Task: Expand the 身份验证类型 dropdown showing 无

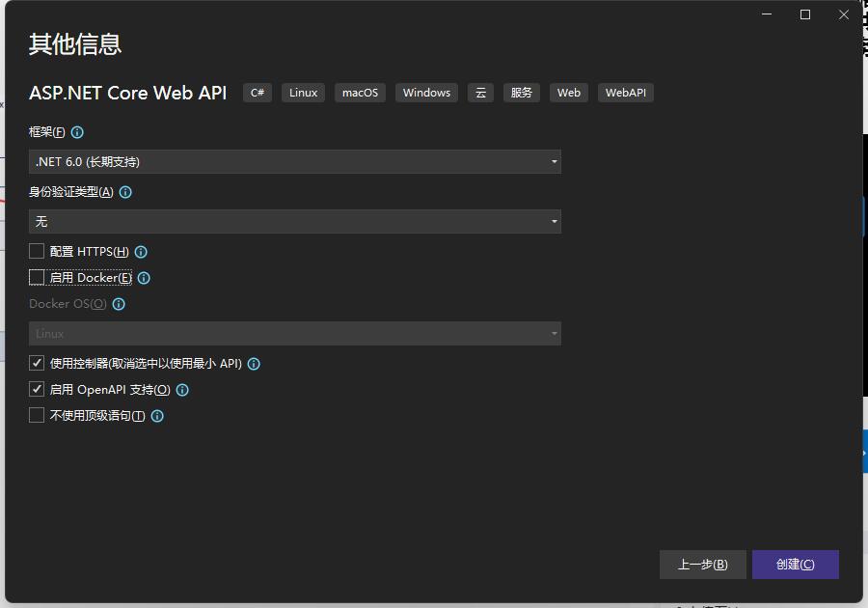Action: [294, 222]
